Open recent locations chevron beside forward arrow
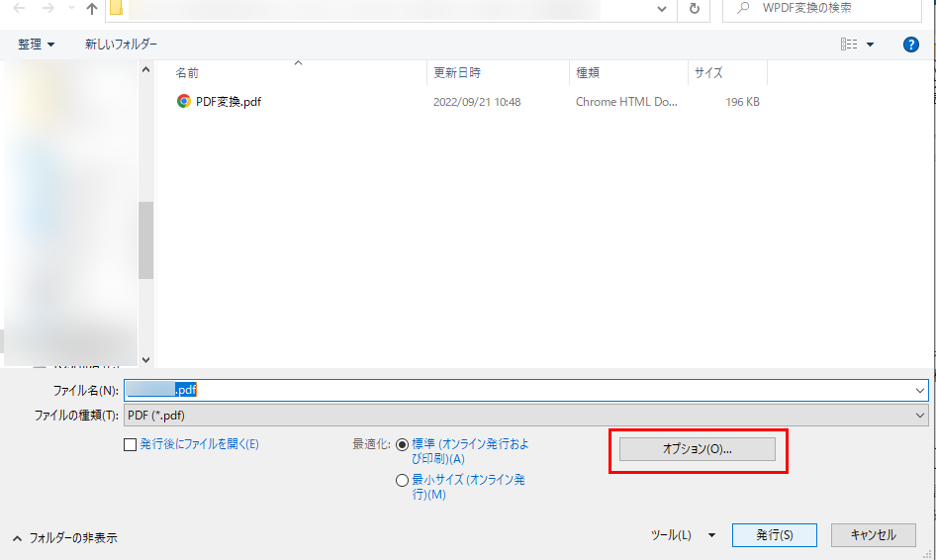 (71, 8)
